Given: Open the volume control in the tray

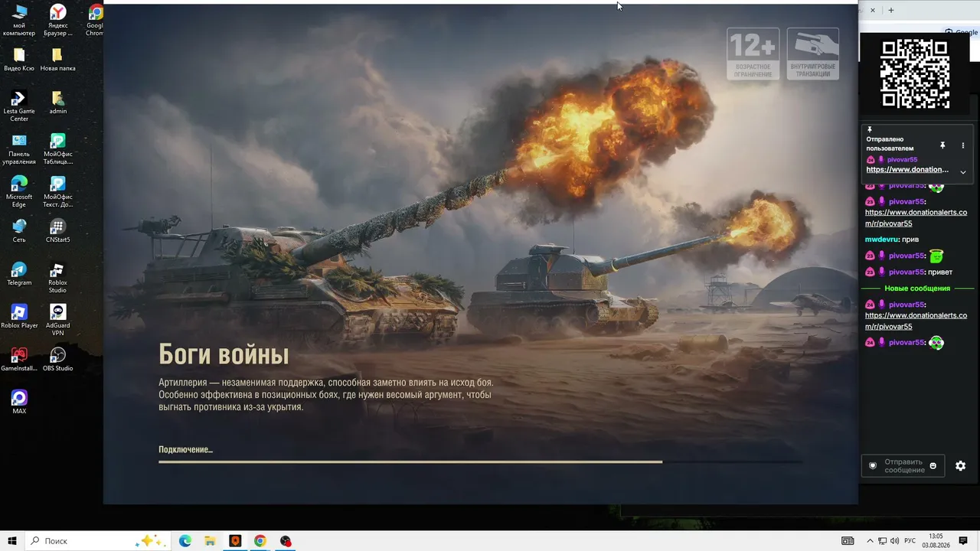Looking at the screenshot, I should point(894,541).
